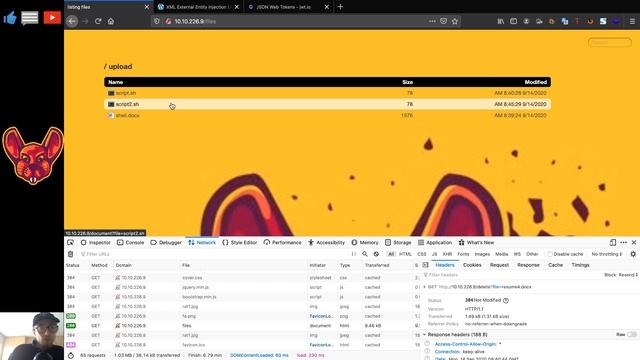Filter requests by Media
640x360 pixels.
[x=502, y=254]
